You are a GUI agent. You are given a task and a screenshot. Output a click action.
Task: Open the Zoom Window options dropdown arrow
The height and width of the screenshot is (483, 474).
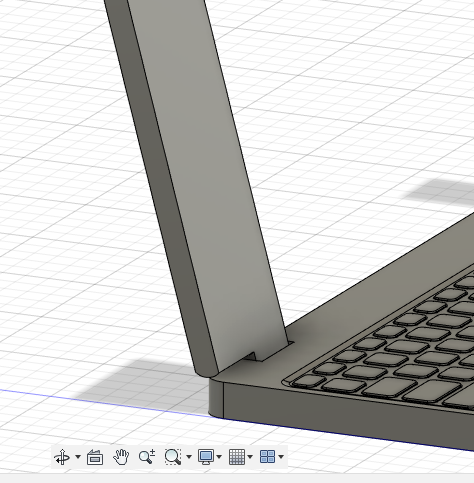click(x=189, y=456)
